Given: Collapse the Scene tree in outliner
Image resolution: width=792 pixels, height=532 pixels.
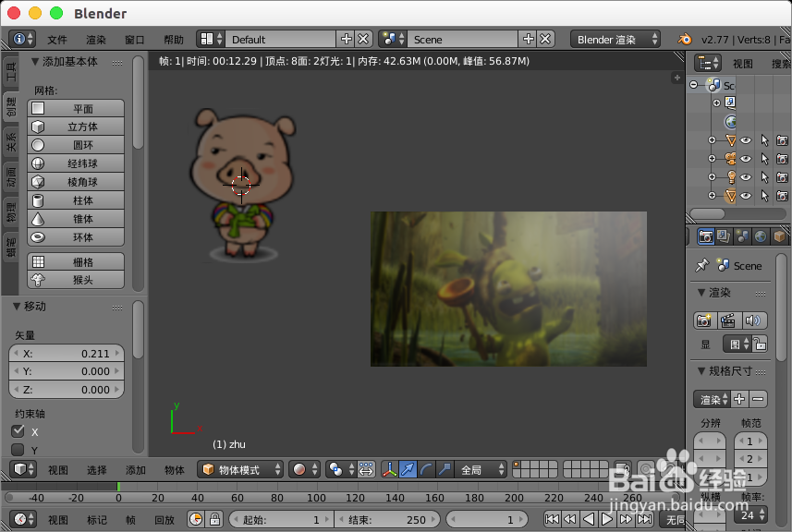Looking at the screenshot, I should (x=694, y=85).
